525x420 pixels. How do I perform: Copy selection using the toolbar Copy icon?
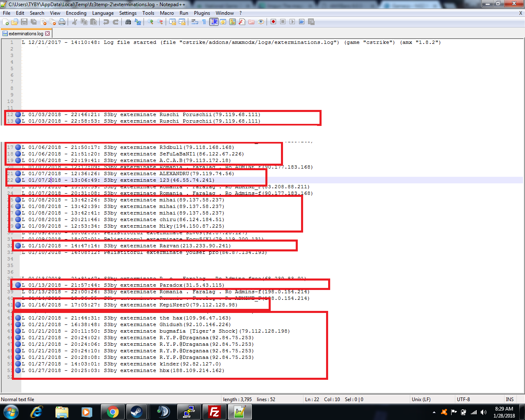click(x=84, y=22)
